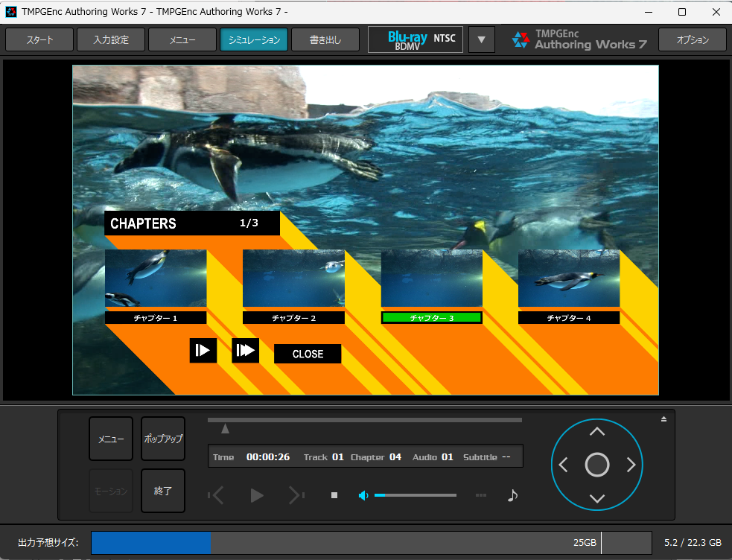The image size is (732, 560).
Task: Select the チャプター 4 penguin thumbnail
Action: (x=569, y=279)
